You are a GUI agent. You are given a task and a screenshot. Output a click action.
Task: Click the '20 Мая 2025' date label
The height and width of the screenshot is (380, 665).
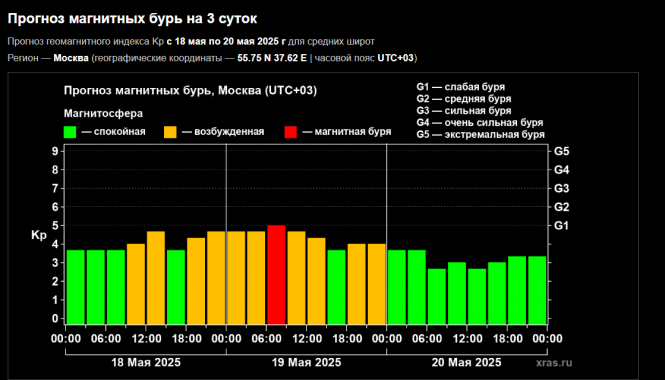467,363
